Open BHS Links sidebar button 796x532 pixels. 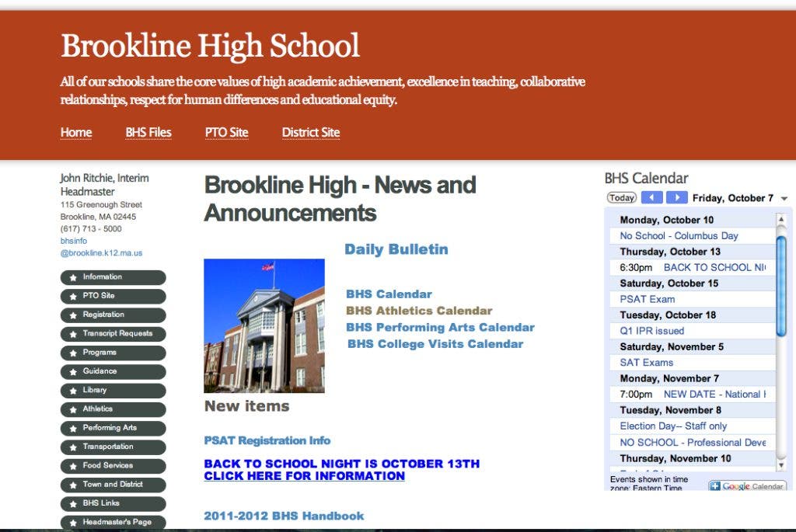[x=113, y=503]
